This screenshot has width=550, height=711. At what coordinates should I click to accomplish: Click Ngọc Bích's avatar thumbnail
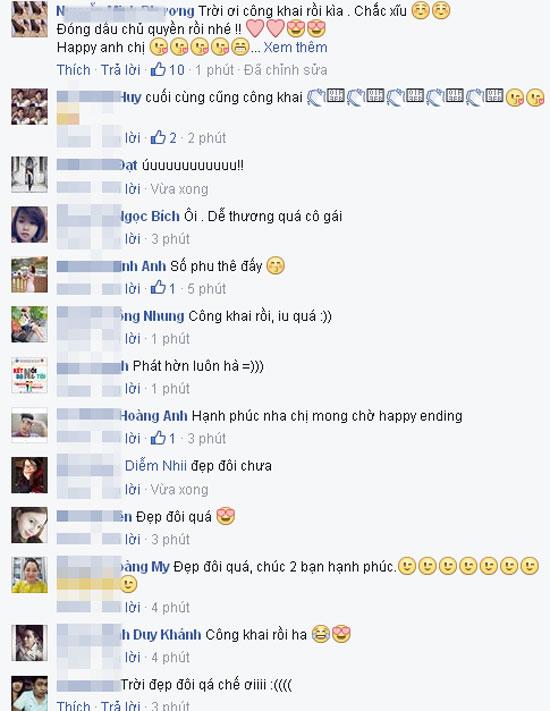click(x=29, y=224)
